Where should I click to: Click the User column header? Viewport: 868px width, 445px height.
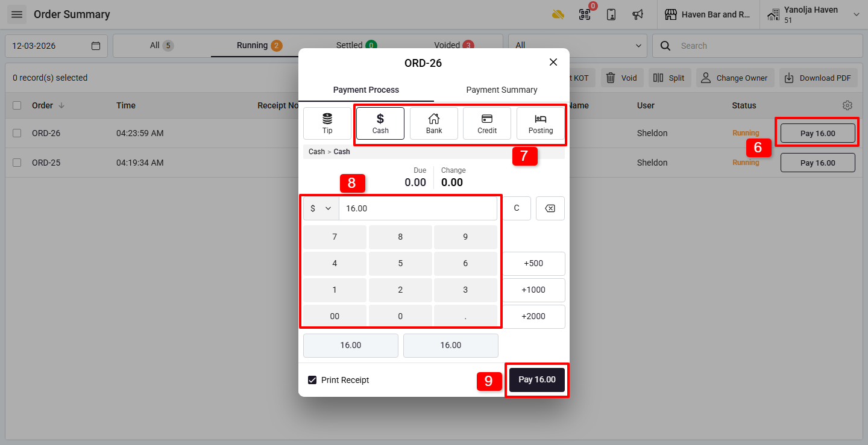[646, 105]
